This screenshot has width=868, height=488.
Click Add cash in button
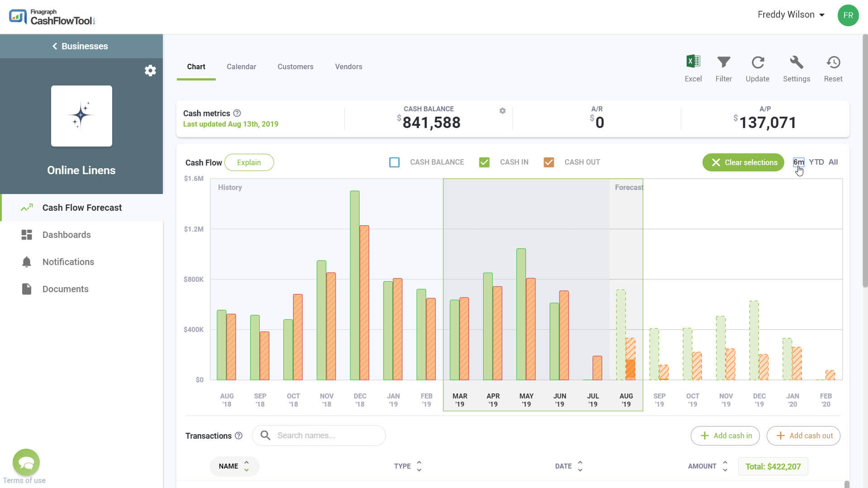tap(726, 436)
